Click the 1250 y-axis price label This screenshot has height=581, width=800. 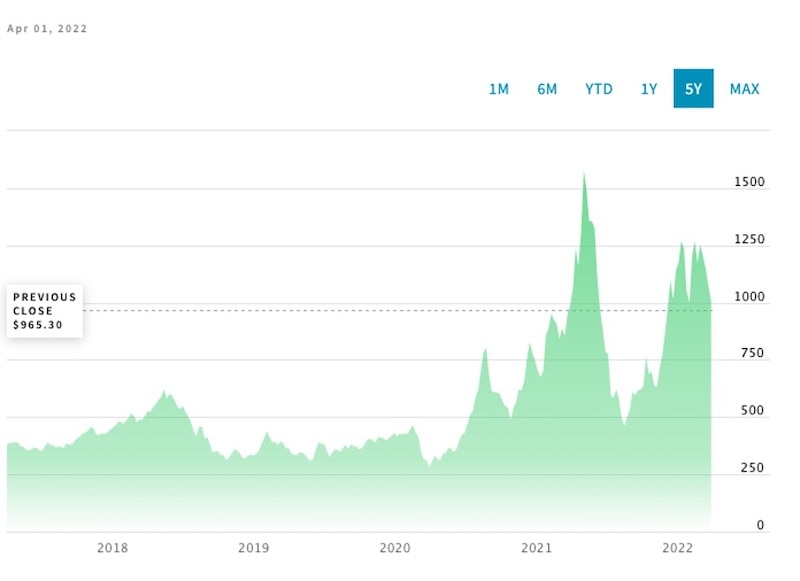pyautogui.click(x=748, y=240)
